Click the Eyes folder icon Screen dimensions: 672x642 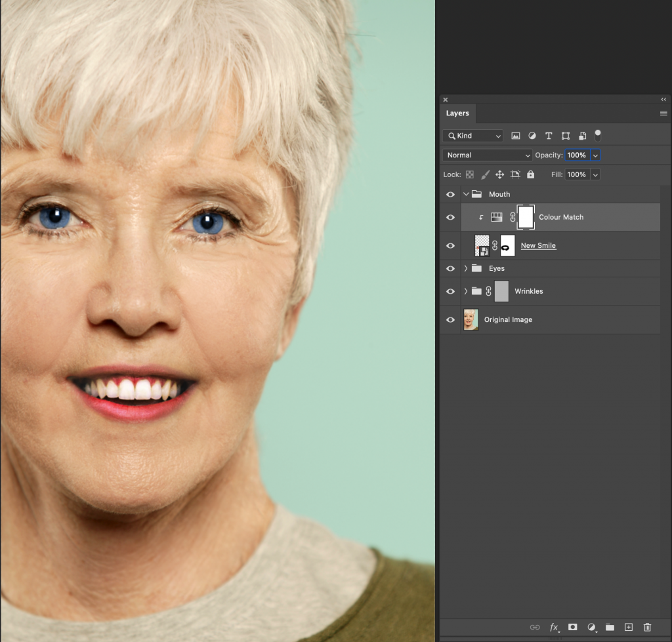tap(477, 268)
